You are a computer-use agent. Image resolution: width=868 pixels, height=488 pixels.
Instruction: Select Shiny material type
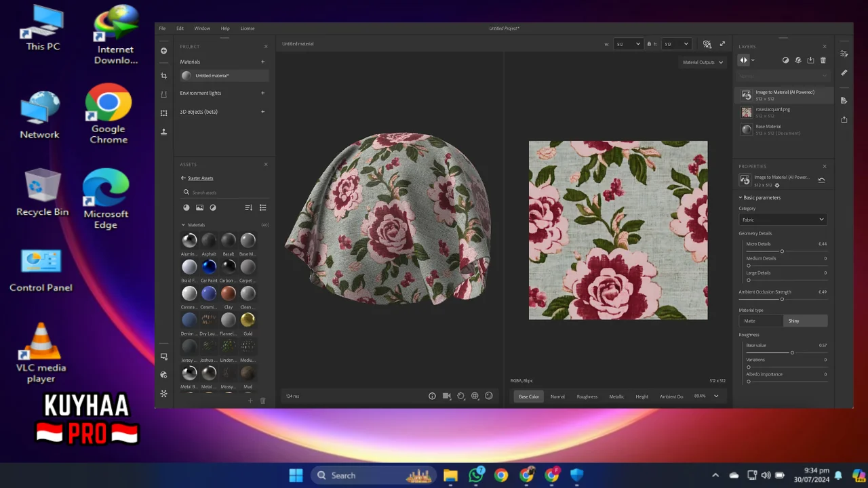(806, 321)
